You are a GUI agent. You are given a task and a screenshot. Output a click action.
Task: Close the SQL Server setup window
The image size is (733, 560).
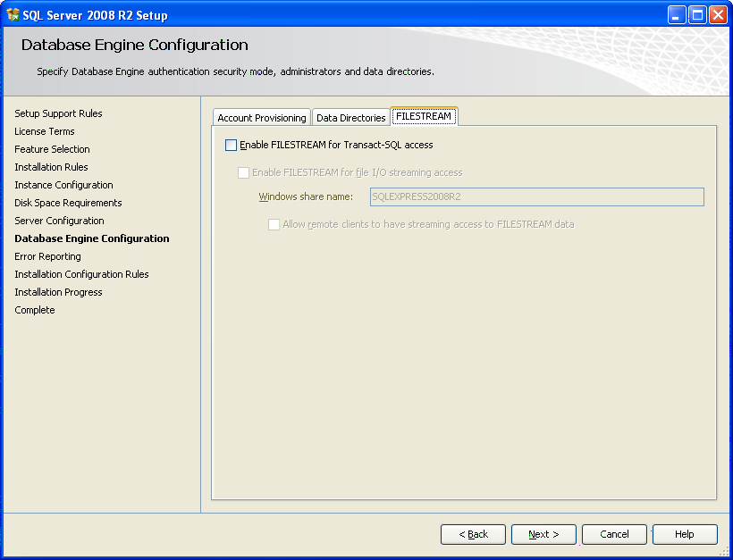[x=718, y=15]
